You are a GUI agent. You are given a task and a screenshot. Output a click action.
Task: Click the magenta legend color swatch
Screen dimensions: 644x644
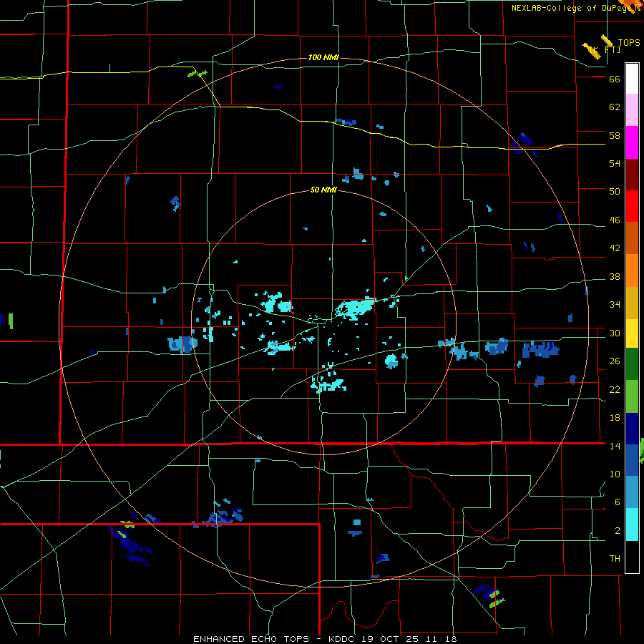(632, 142)
